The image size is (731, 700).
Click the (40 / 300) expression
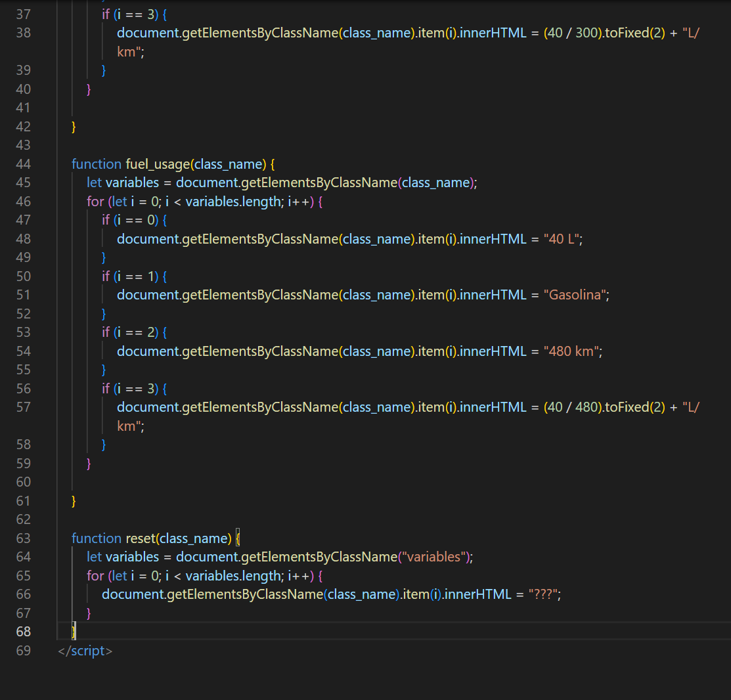[574, 33]
